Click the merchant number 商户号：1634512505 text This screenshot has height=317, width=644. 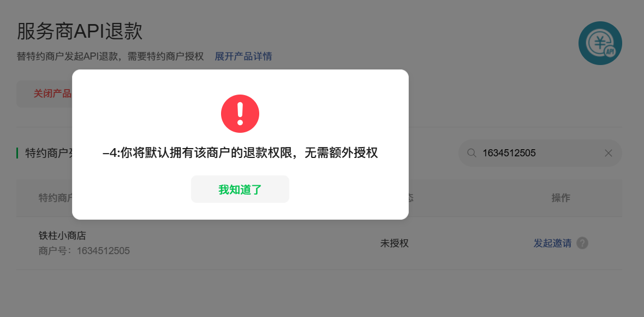click(x=84, y=251)
